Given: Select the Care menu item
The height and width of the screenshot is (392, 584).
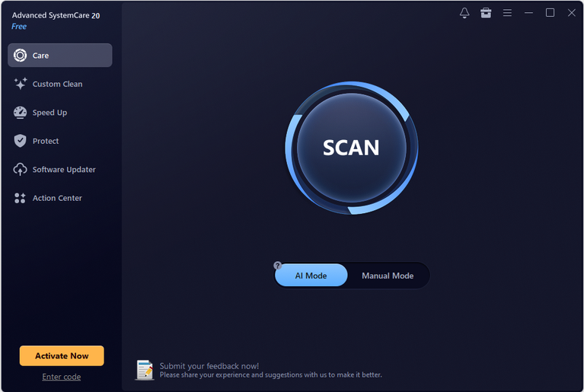Looking at the screenshot, I should coord(60,56).
